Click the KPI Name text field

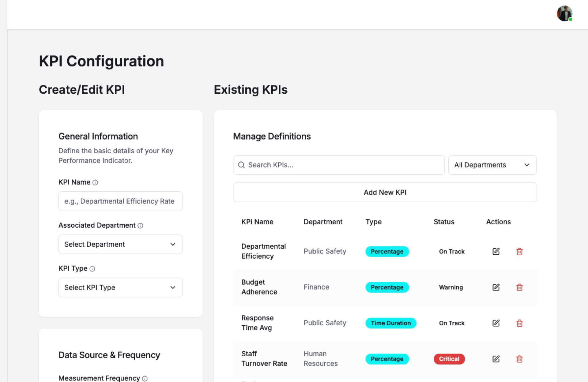pyautogui.click(x=120, y=201)
